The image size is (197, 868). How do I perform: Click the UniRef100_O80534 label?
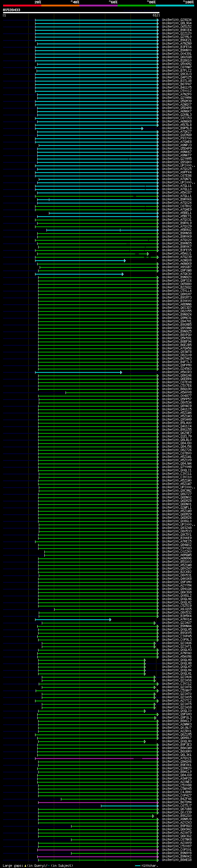click(x=176, y=403)
